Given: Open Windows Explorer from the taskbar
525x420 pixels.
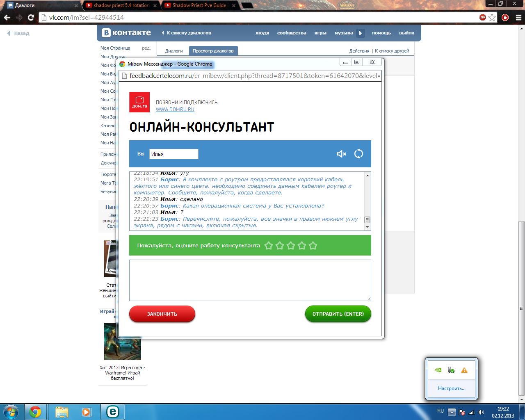Looking at the screenshot, I should 62,412.
